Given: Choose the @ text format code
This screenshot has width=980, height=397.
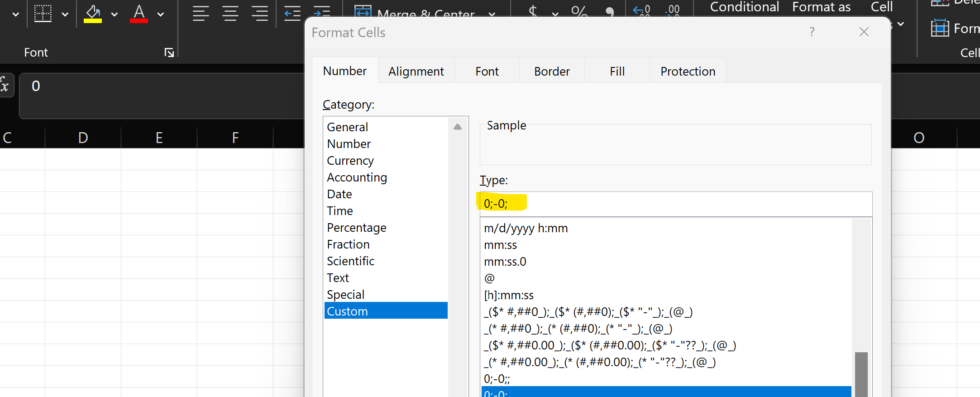Looking at the screenshot, I should 666,278.
